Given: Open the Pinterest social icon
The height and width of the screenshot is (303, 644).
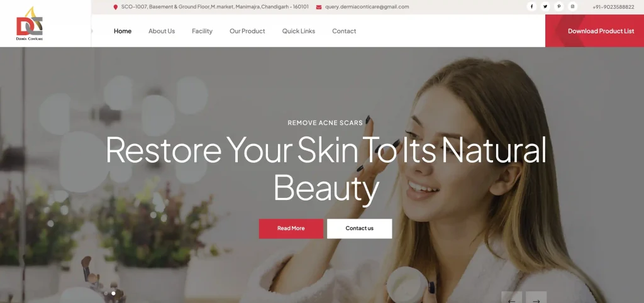Looking at the screenshot, I should coord(559,6).
